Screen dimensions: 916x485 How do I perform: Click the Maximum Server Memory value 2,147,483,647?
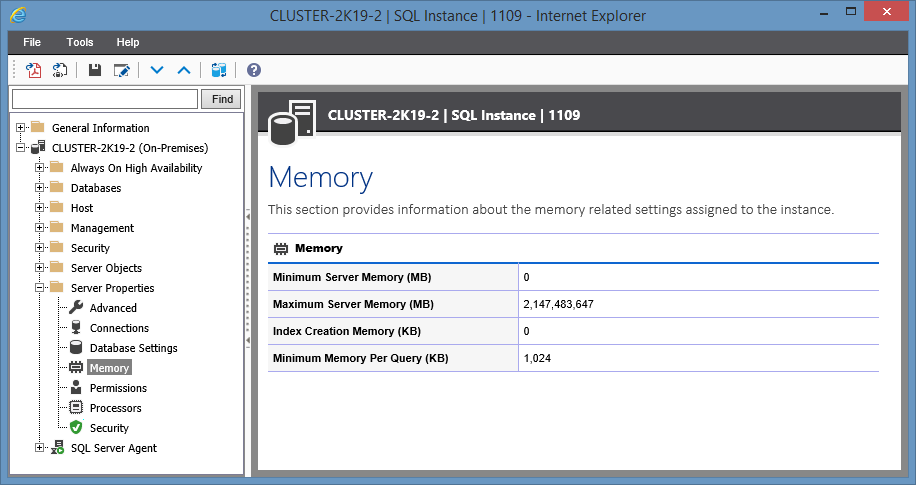coord(558,304)
